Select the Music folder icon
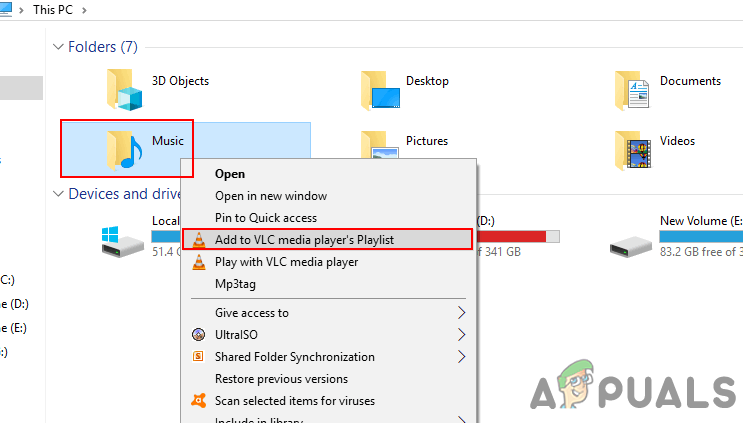The height and width of the screenshot is (423, 743). coord(126,150)
